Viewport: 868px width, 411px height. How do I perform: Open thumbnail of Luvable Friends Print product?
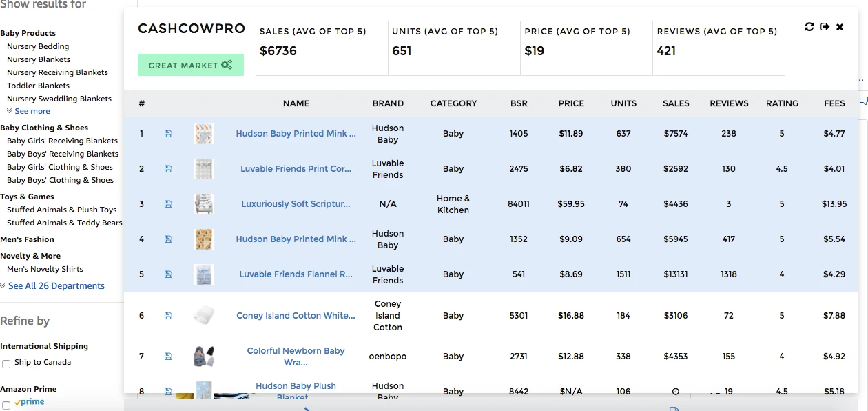pos(204,169)
